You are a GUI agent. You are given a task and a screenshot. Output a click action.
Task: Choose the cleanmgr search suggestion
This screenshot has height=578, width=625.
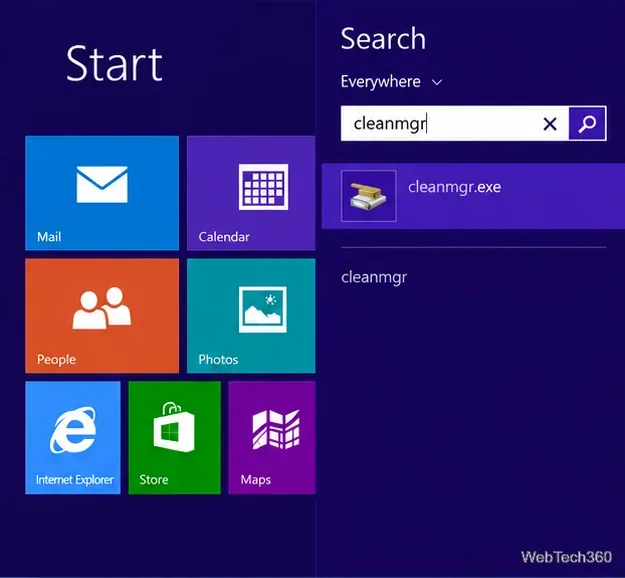click(x=374, y=277)
